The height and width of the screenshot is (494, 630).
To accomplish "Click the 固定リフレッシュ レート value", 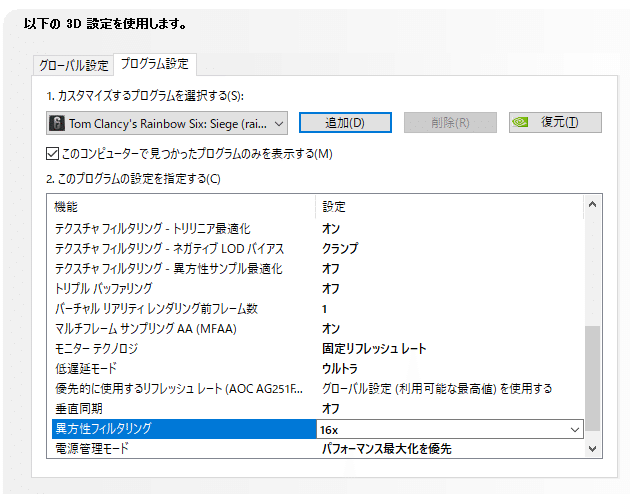I will [x=374, y=349].
